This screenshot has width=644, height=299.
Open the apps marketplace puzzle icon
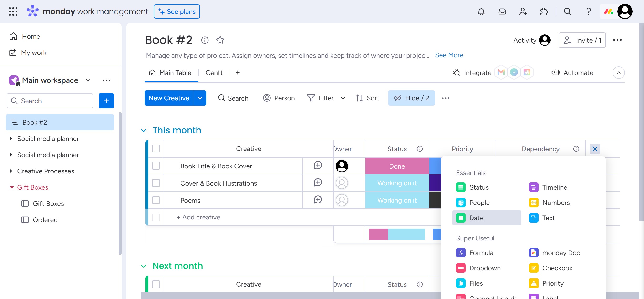[544, 11]
